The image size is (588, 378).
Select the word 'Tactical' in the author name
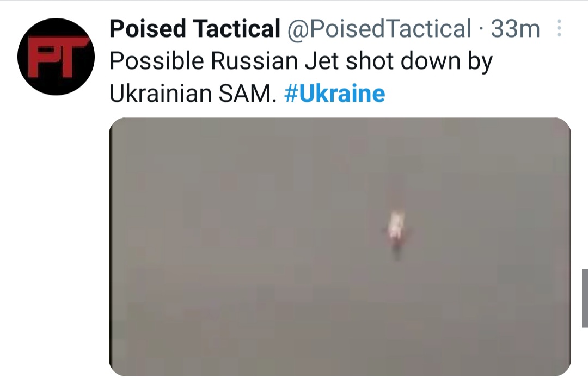pyautogui.click(x=237, y=28)
